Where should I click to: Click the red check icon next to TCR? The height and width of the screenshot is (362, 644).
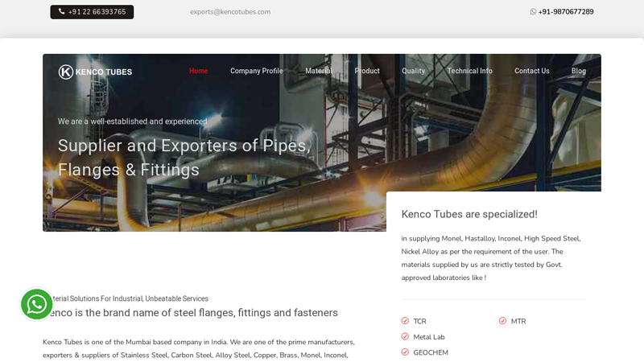405,321
